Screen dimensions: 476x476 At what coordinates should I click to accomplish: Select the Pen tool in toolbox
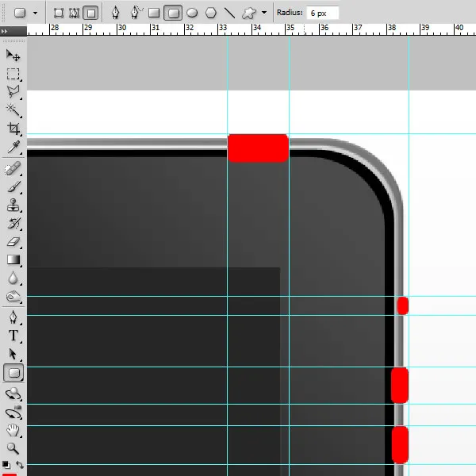point(13,317)
